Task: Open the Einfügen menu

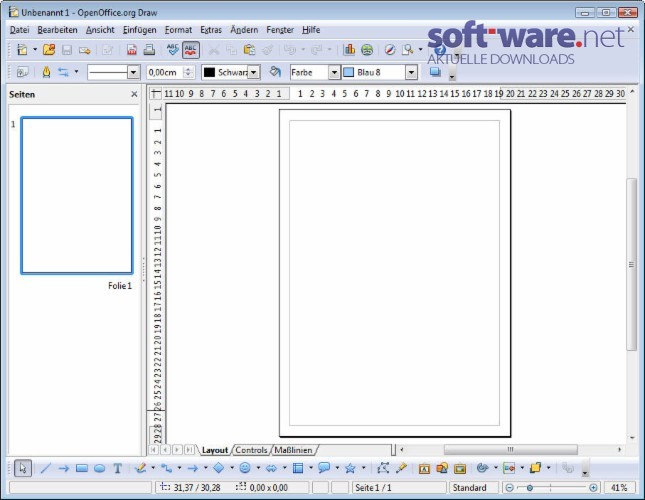Action: (x=139, y=30)
